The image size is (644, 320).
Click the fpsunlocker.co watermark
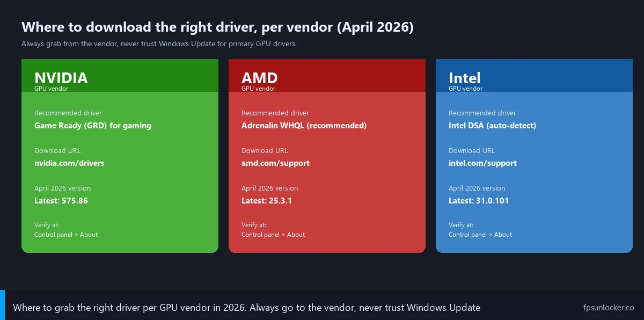[x=609, y=308]
